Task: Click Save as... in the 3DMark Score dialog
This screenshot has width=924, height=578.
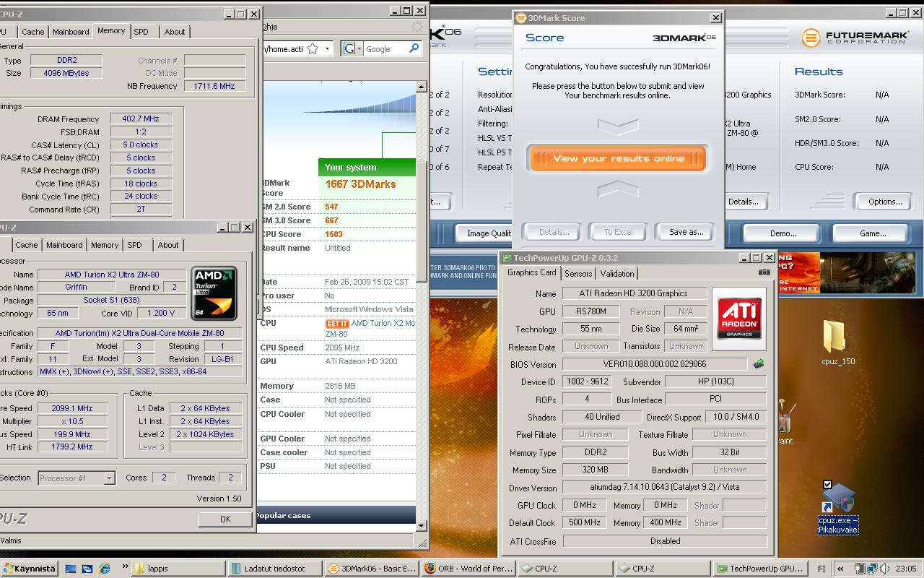Action: point(686,232)
